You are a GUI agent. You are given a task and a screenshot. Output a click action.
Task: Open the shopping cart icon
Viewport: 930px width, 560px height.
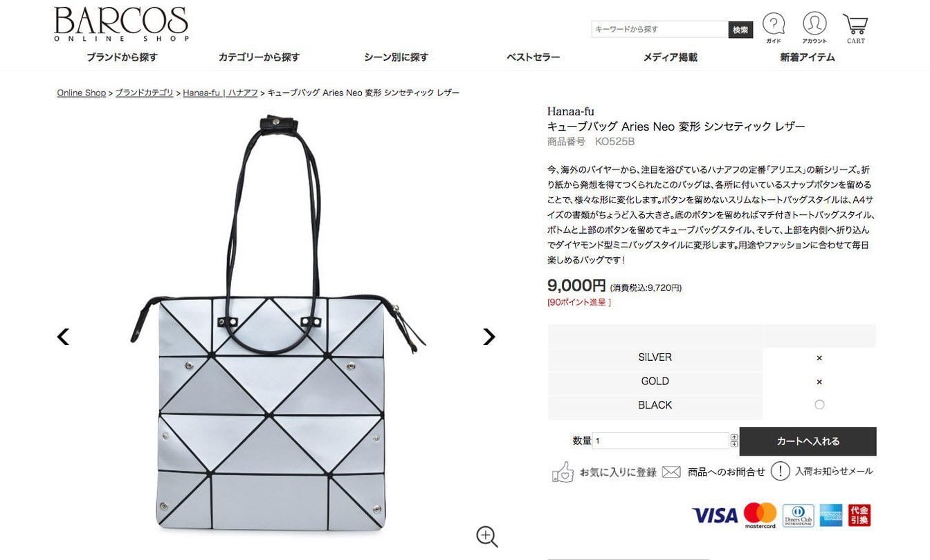(855, 25)
